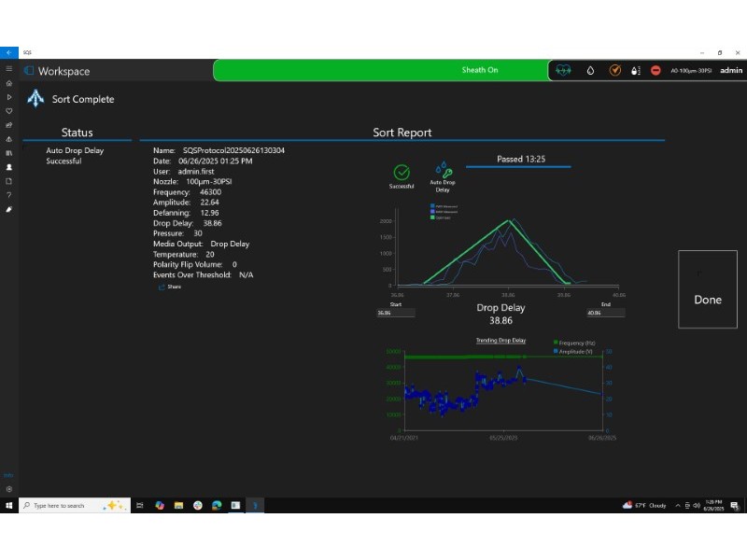Open the admin user menu
The height and width of the screenshot is (560, 747).
click(731, 70)
